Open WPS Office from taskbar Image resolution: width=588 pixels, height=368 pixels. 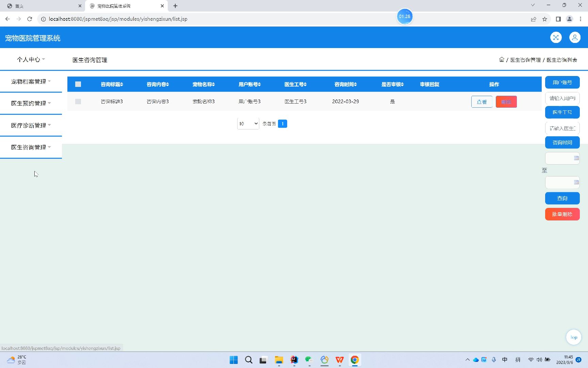tap(340, 360)
